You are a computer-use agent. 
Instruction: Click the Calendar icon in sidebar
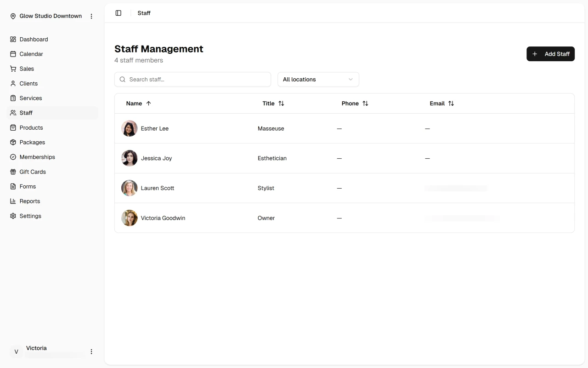click(x=13, y=54)
